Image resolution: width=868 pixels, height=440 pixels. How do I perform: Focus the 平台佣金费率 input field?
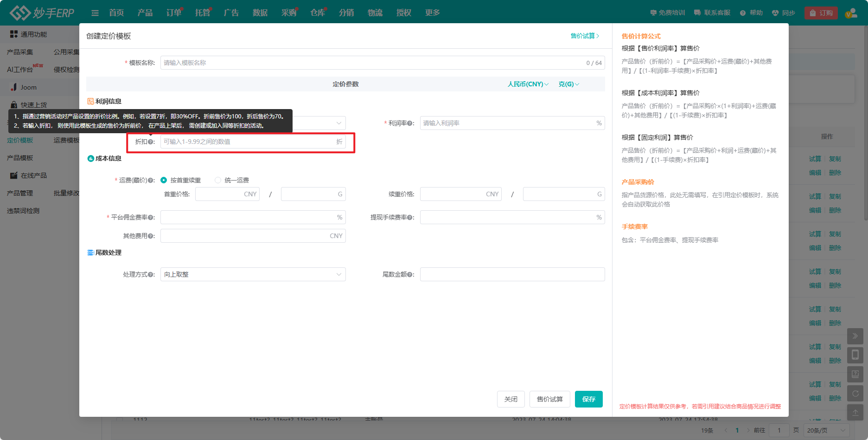[x=253, y=217]
